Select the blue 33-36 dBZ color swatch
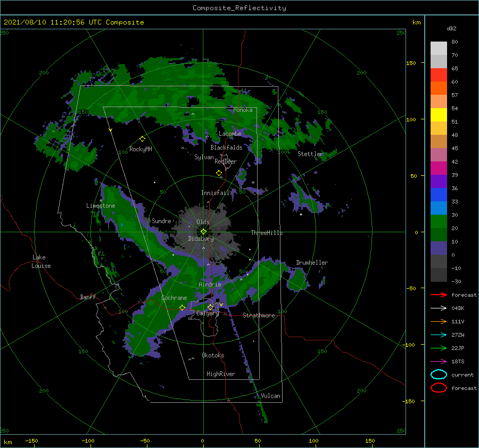 coord(439,195)
